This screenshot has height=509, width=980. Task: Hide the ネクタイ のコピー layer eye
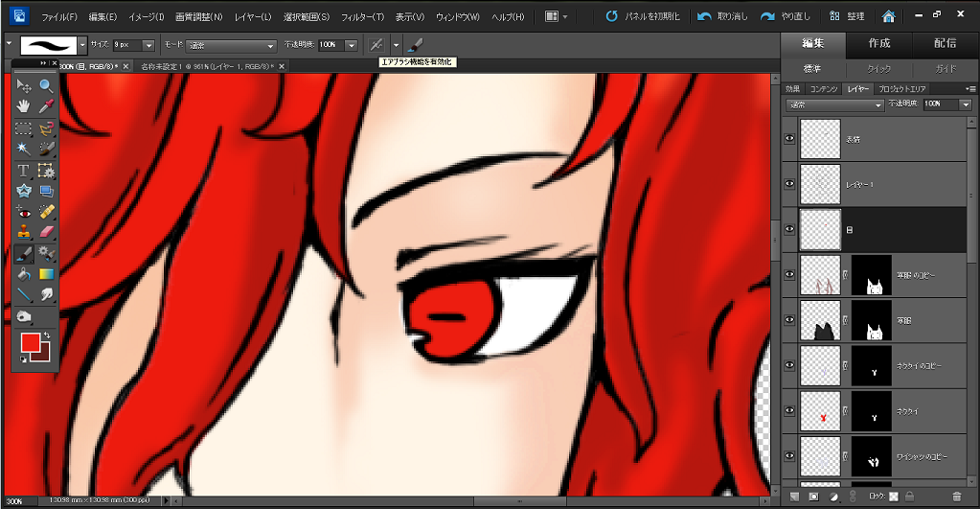coord(789,365)
